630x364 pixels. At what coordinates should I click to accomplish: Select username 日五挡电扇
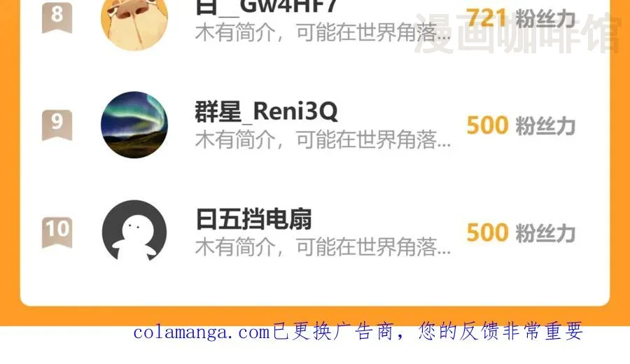(x=253, y=219)
